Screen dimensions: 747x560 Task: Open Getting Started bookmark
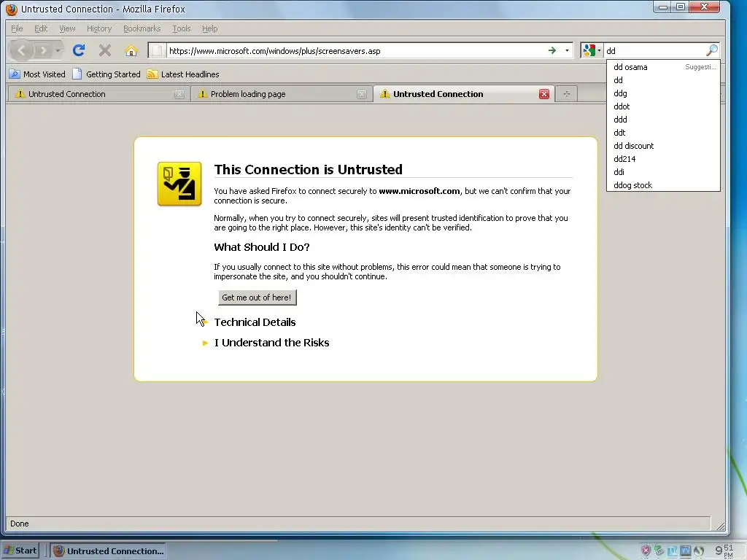(107, 74)
